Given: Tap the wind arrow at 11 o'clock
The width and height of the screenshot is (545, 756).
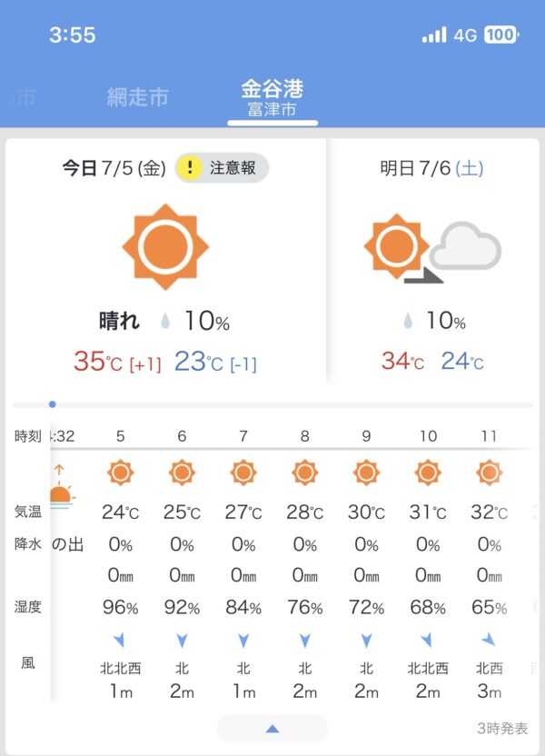Looking at the screenshot, I should [489, 641].
